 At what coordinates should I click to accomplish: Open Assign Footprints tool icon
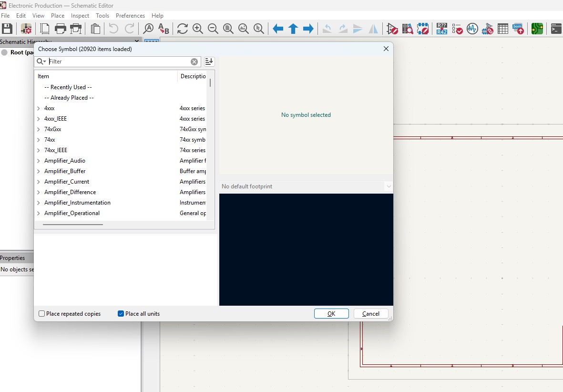point(488,29)
